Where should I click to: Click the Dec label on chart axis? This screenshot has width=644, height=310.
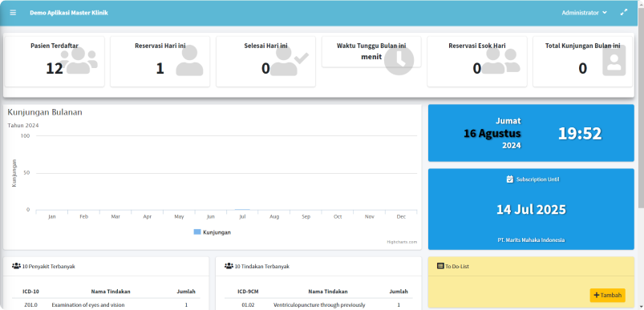tap(401, 216)
